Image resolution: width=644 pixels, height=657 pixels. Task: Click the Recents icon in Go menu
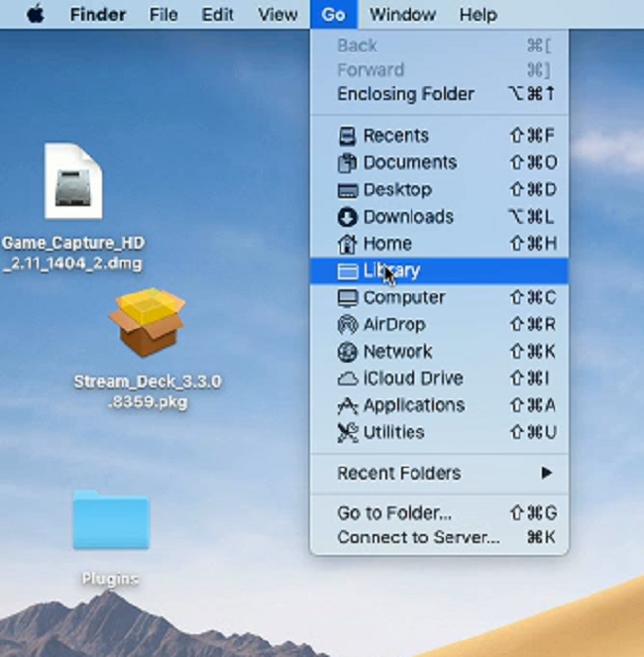[347, 136]
